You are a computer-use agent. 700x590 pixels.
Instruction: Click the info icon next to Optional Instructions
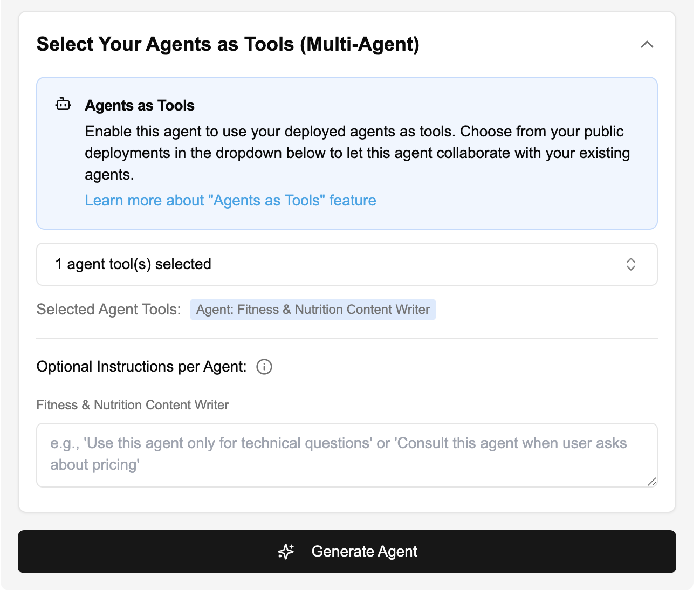tap(264, 367)
